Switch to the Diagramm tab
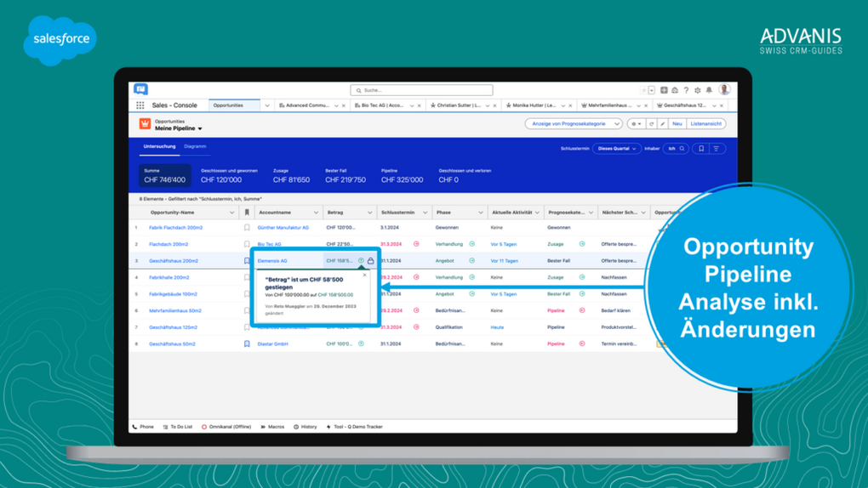Screen dimensions: 868x488 [195, 146]
